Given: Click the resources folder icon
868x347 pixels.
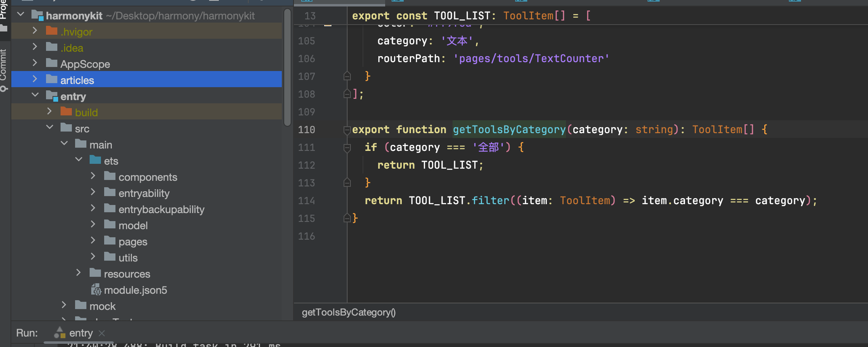Looking at the screenshot, I should click(95, 273).
